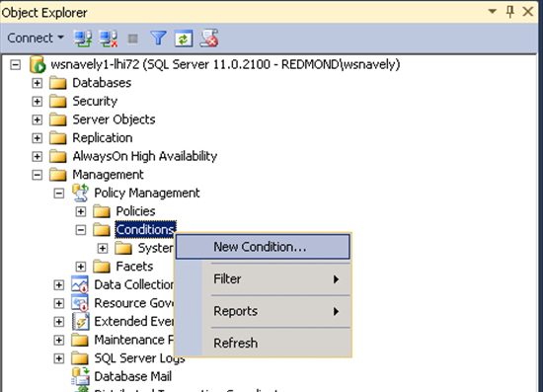This screenshot has height=392, width=543.
Task: Click the Resource Governor icon
Action: click(80, 303)
